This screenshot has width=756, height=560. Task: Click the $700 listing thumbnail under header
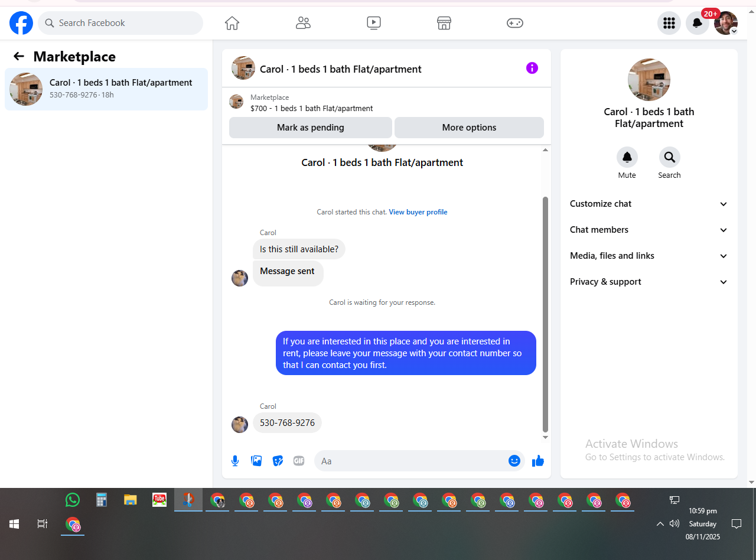pos(236,102)
